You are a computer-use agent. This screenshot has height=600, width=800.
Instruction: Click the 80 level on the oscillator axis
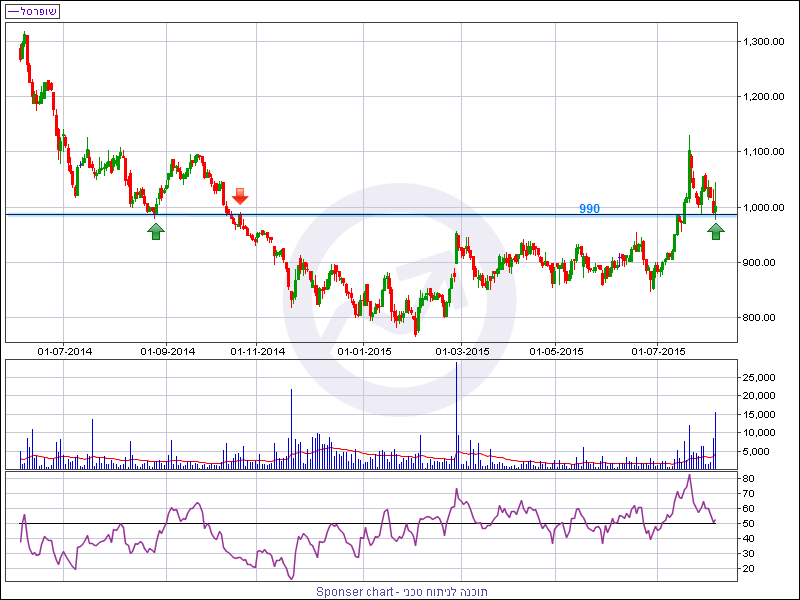click(747, 479)
